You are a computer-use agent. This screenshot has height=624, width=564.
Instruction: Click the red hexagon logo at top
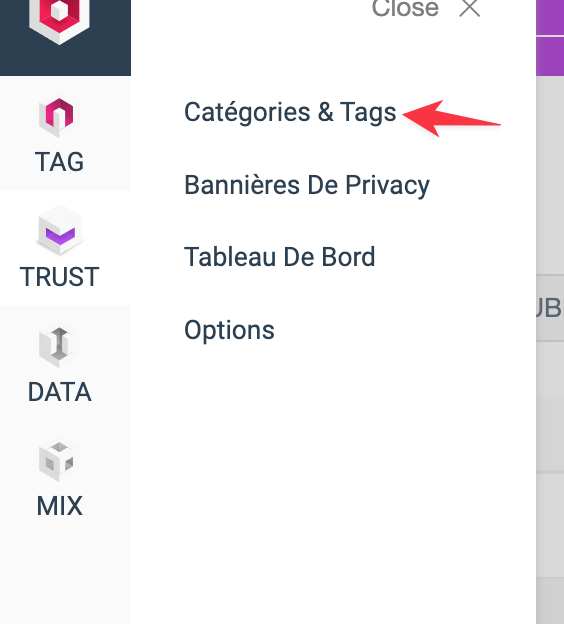tap(59, 19)
